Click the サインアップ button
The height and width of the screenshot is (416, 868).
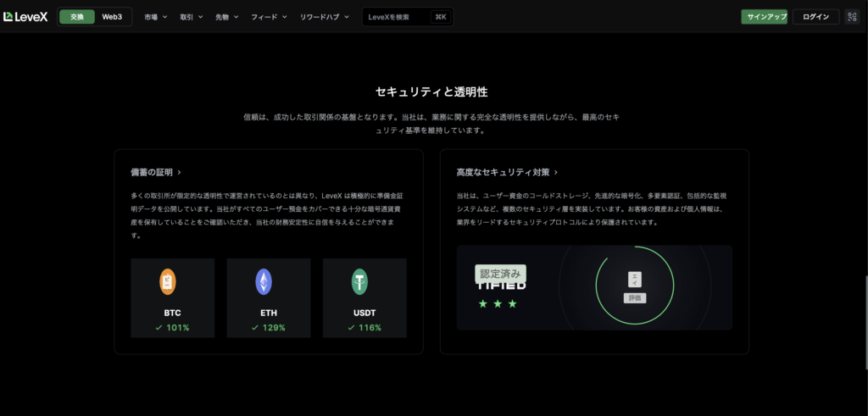(764, 17)
